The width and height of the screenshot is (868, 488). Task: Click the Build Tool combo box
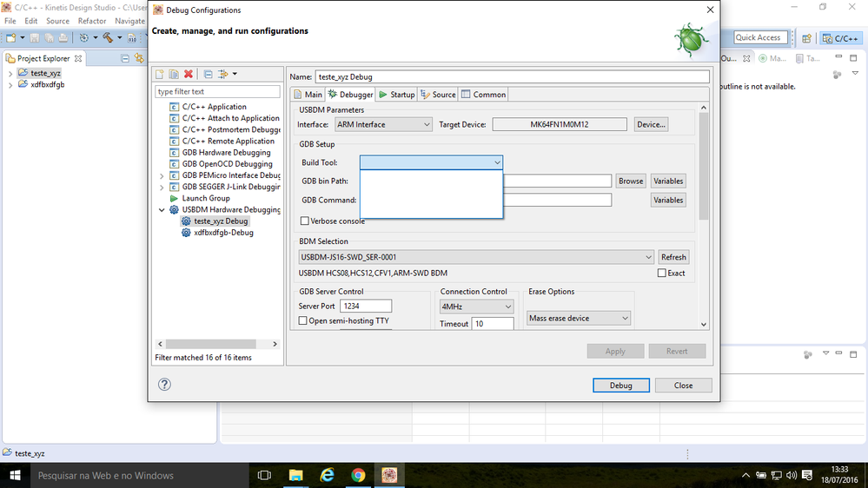pyautogui.click(x=431, y=162)
